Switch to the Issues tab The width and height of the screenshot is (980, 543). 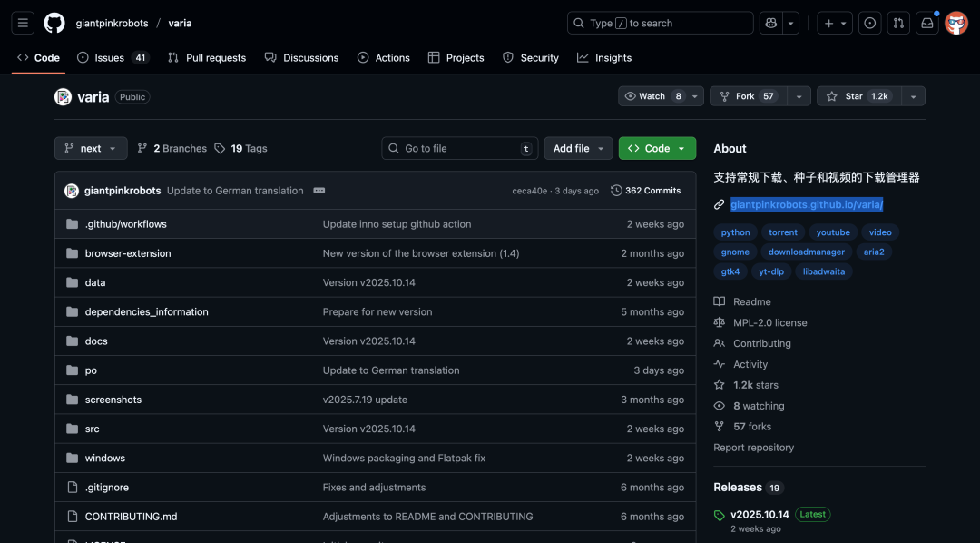113,57
